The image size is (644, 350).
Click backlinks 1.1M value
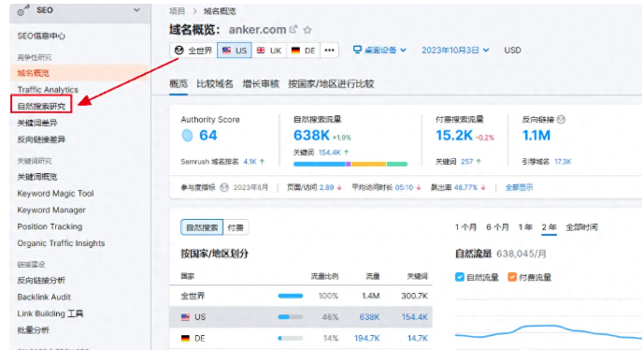coord(537,136)
